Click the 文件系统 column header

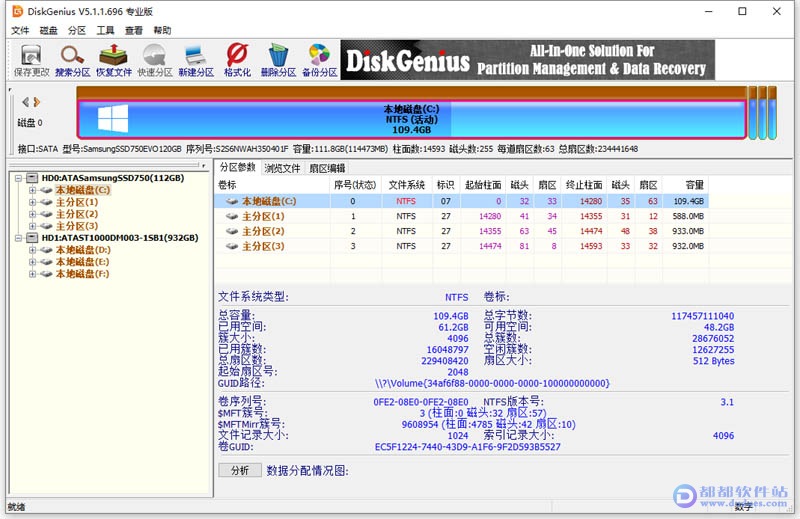point(407,185)
